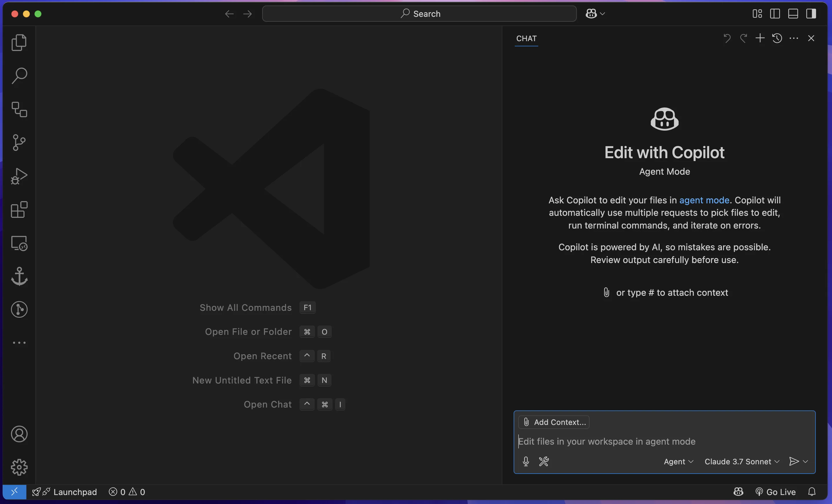Toggle the bottom panel
The image size is (832, 504).
[x=793, y=14]
